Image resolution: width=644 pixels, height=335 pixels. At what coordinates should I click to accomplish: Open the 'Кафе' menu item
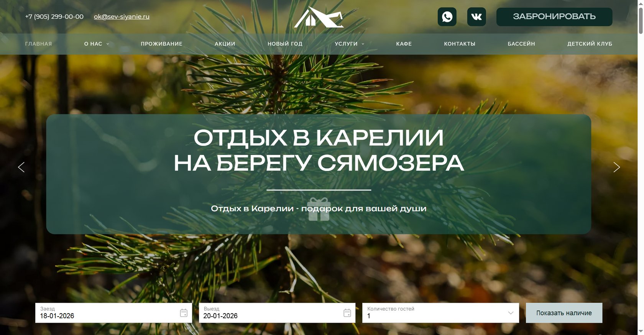(x=404, y=44)
